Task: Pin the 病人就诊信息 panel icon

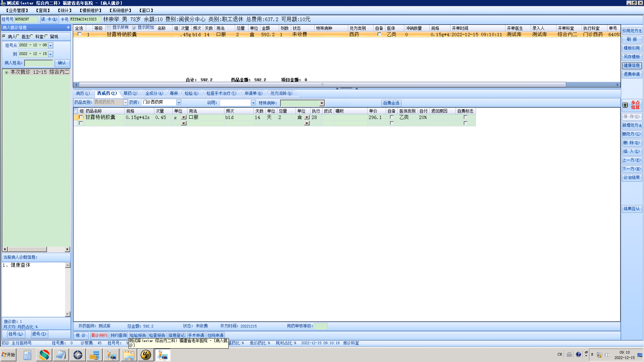Action: point(68,27)
